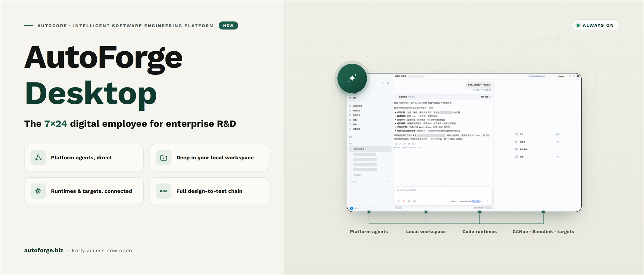Screen dimensions: 644x275
Task: Open 文件 files in the right panel
Action: (537, 134)
